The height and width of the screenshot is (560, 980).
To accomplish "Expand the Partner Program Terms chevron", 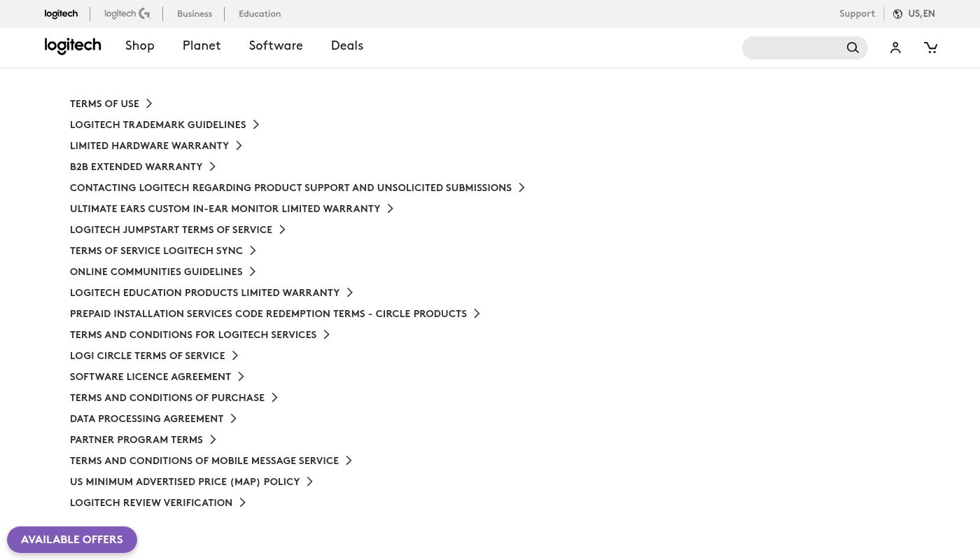I will pos(213,440).
